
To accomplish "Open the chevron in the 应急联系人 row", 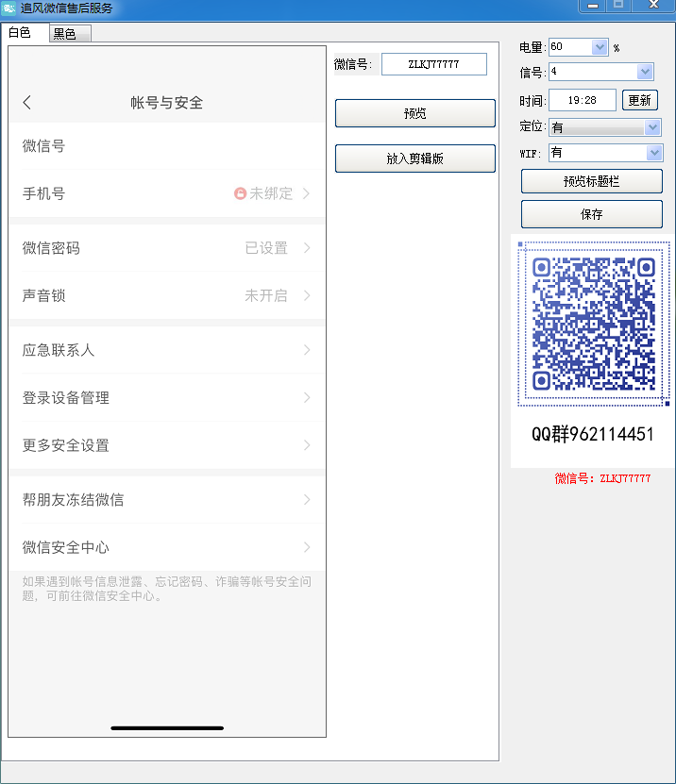I will click(x=307, y=350).
